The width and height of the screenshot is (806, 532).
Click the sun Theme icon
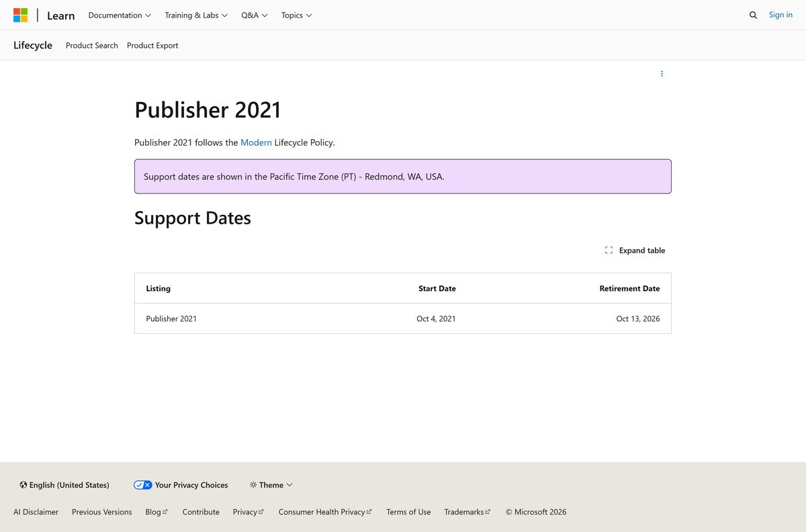253,485
